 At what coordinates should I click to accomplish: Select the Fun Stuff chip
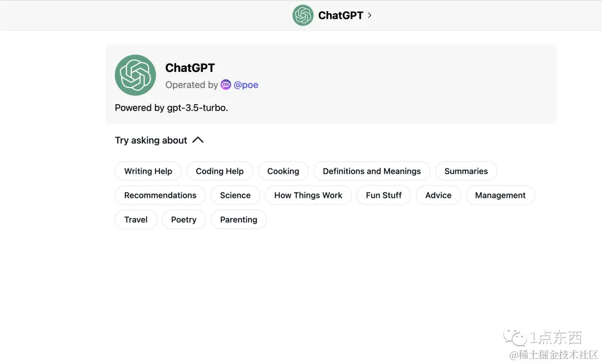click(x=383, y=195)
